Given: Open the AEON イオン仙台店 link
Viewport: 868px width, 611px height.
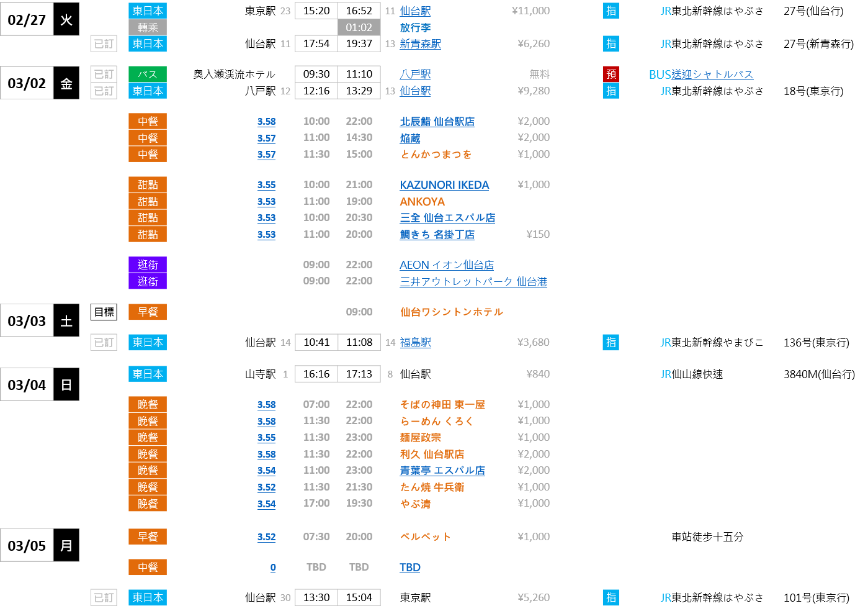Looking at the screenshot, I should coord(447,265).
